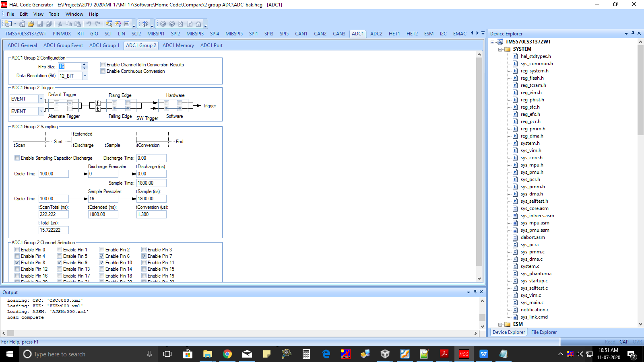
Task: Switch to File Explorer panel tab
Action: (544, 332)
